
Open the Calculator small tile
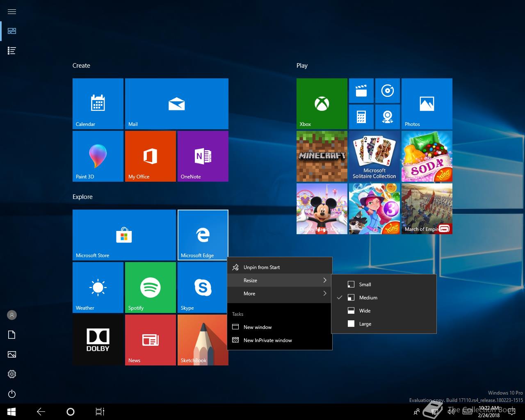pyautogui.click(x=361, y=117)
